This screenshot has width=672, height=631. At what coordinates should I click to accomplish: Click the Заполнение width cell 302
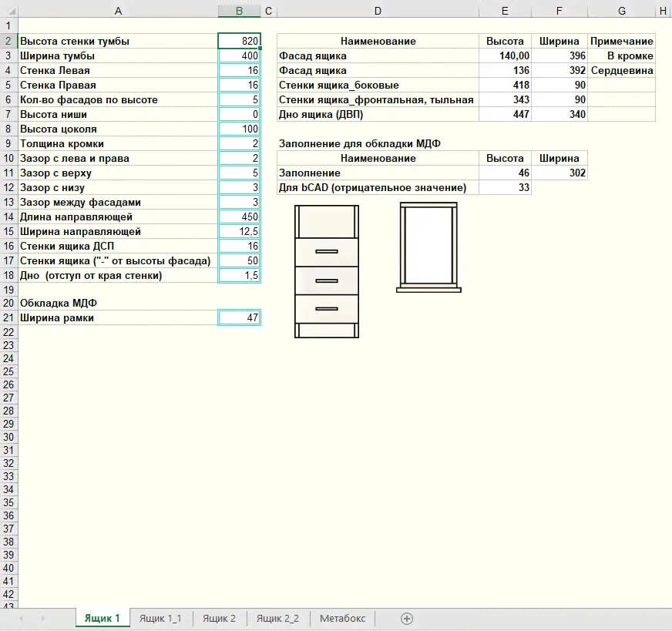(559, 173)
